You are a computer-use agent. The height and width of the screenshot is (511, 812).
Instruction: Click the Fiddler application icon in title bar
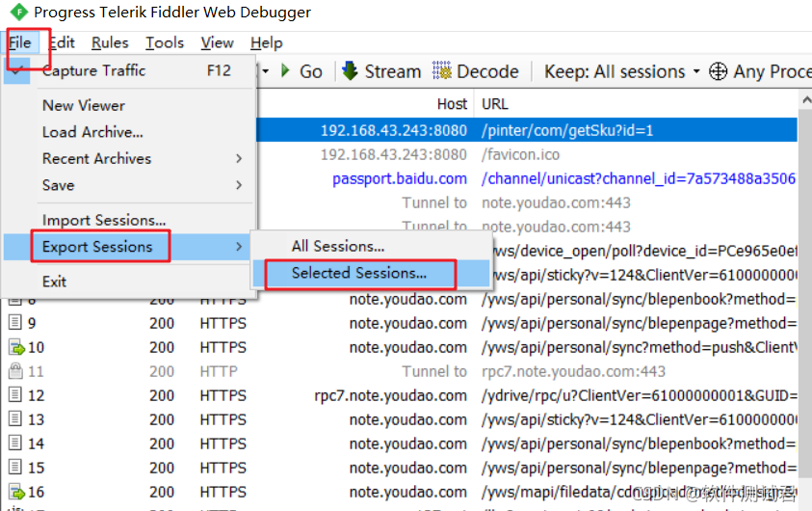pos(19,12)
